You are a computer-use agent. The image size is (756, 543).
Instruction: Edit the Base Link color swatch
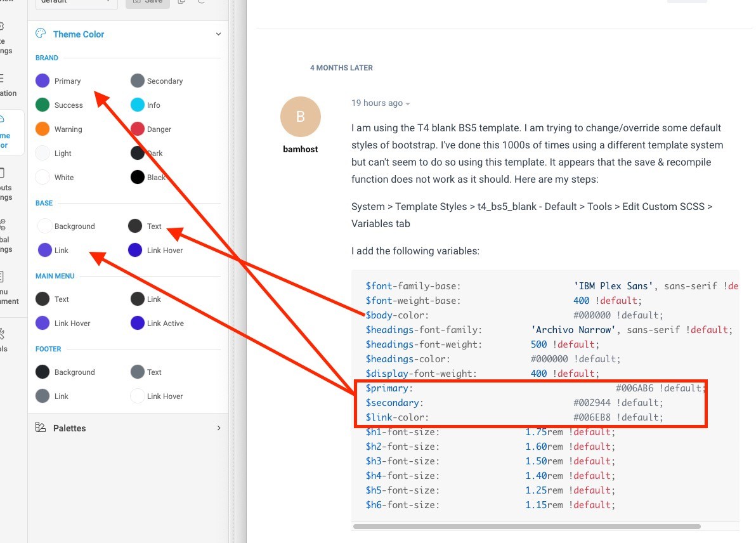tap(45, 250)
